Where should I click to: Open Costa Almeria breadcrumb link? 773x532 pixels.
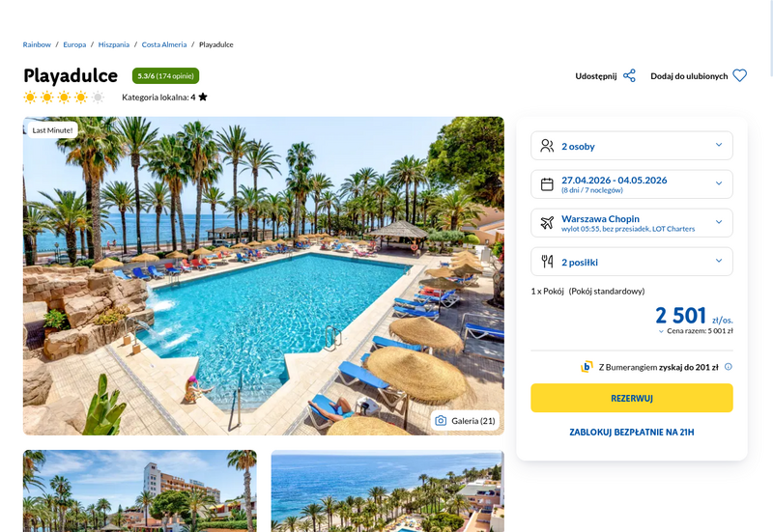click(164, 44)
